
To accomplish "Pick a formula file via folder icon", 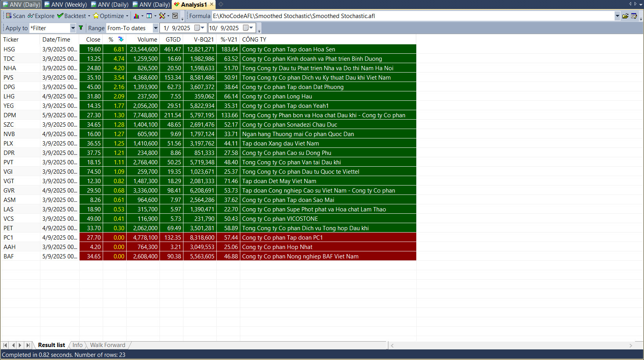I will pyautogui.click(x=625, y=16).
